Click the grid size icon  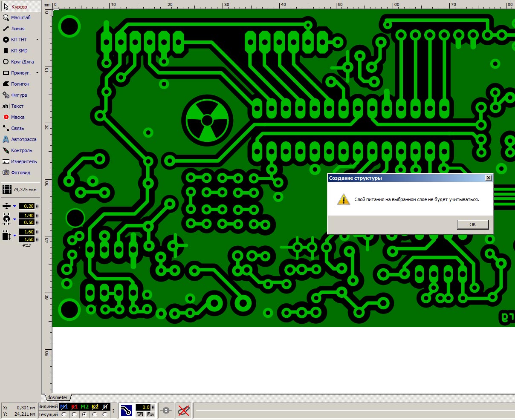[x=7, y=190]
